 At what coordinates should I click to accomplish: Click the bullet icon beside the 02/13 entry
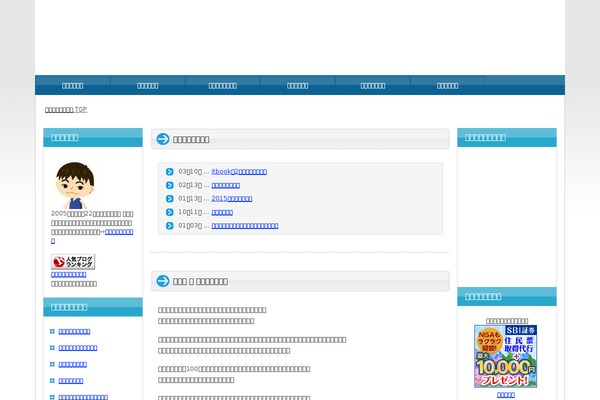[x=170, y=185]
